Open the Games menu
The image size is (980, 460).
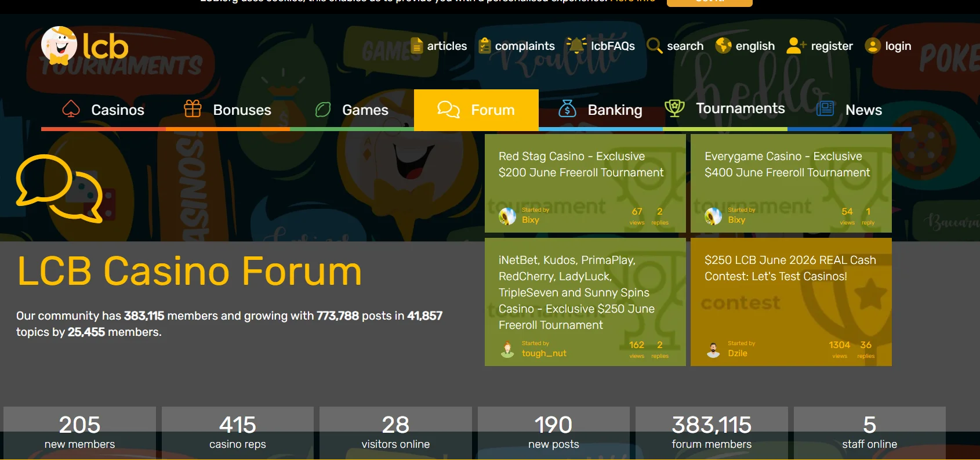352,110
